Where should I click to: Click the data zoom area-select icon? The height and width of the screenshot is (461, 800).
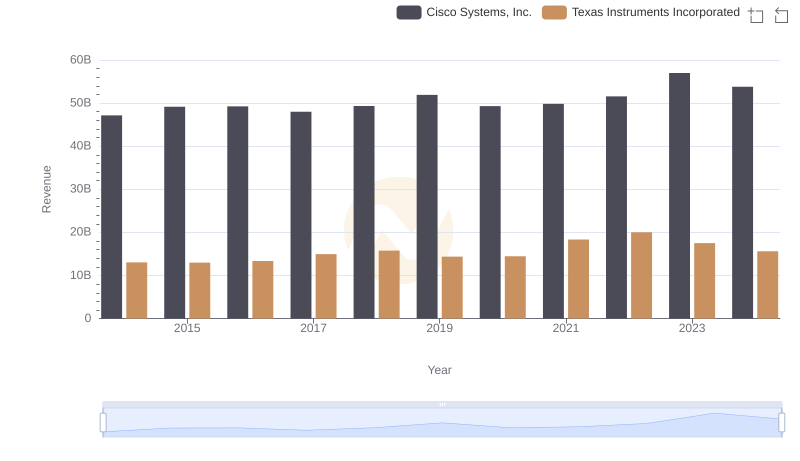[x=756, y=15]
